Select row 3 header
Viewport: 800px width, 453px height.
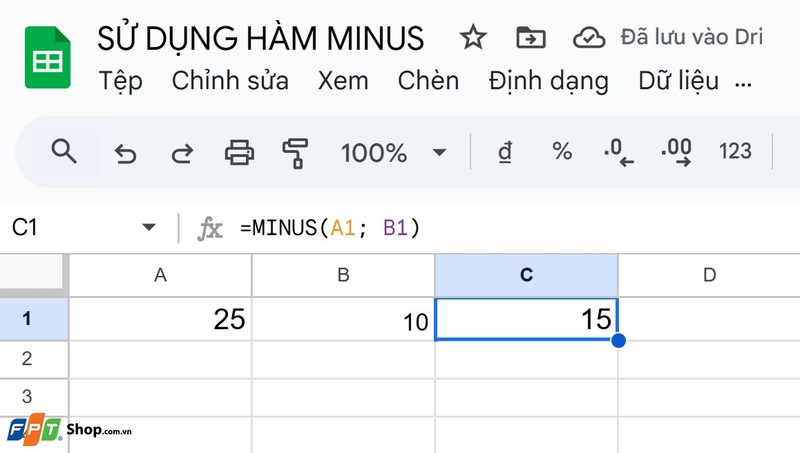(34, 397)
